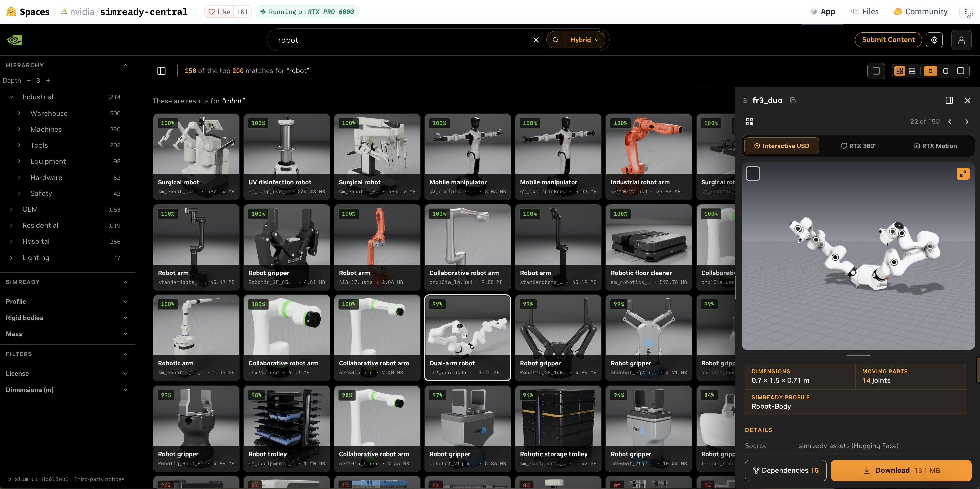Expand the Rigid bodies filter

(67, 318)
